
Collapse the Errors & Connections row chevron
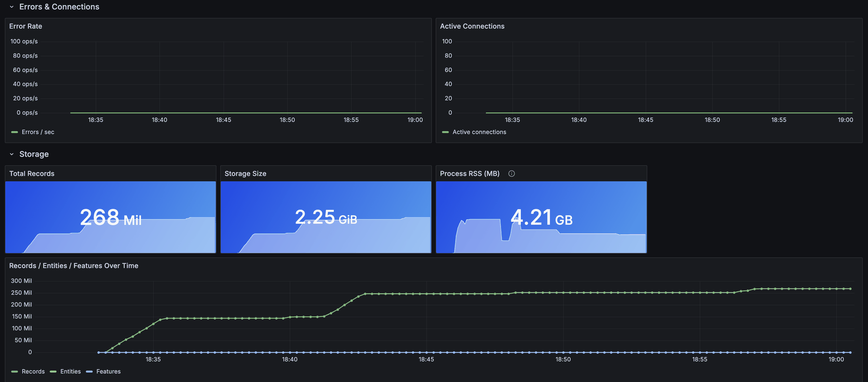[12, 7]
